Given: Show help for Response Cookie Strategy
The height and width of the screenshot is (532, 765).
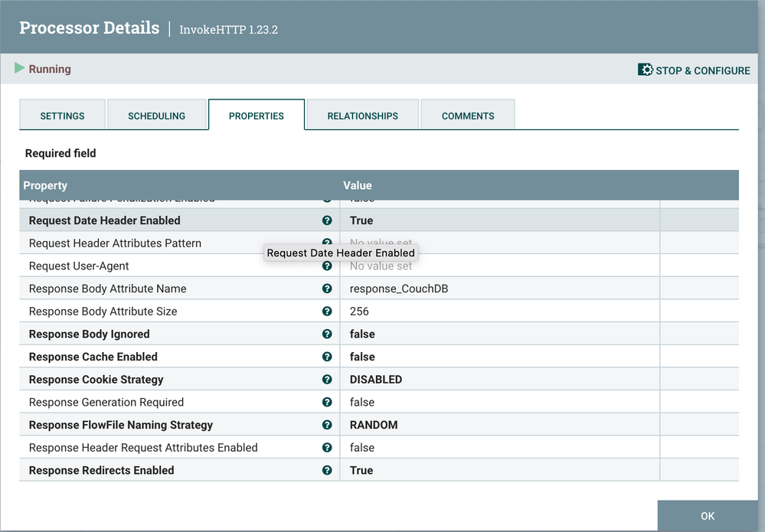Looking at the screenshot, I should pyautogui.click(x=327, y=380).
